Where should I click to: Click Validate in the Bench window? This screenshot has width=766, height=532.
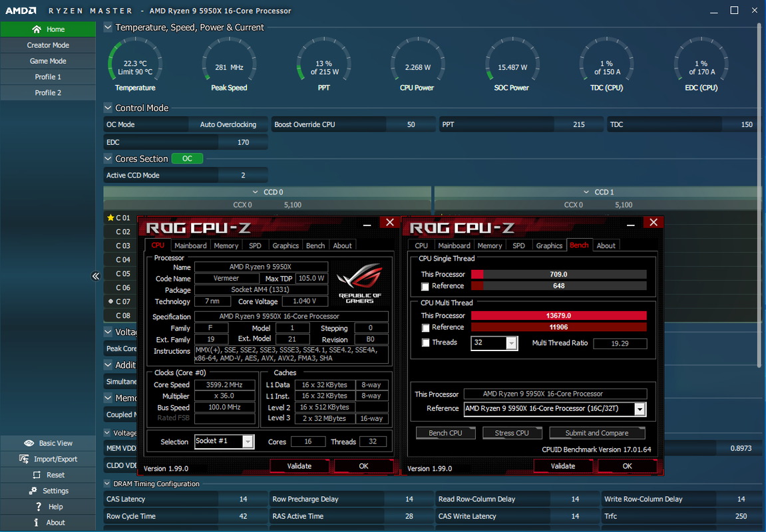[563, 466]
